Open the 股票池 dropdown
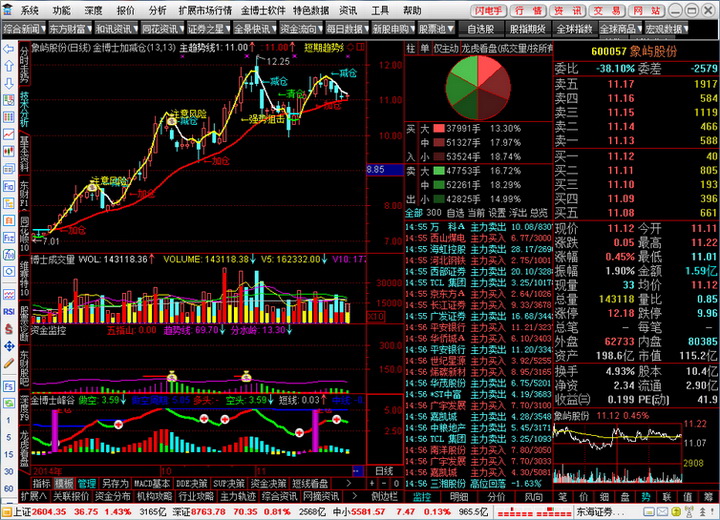Image resolution: width=720 pixels, height=520 pixels. pos(436,29)
